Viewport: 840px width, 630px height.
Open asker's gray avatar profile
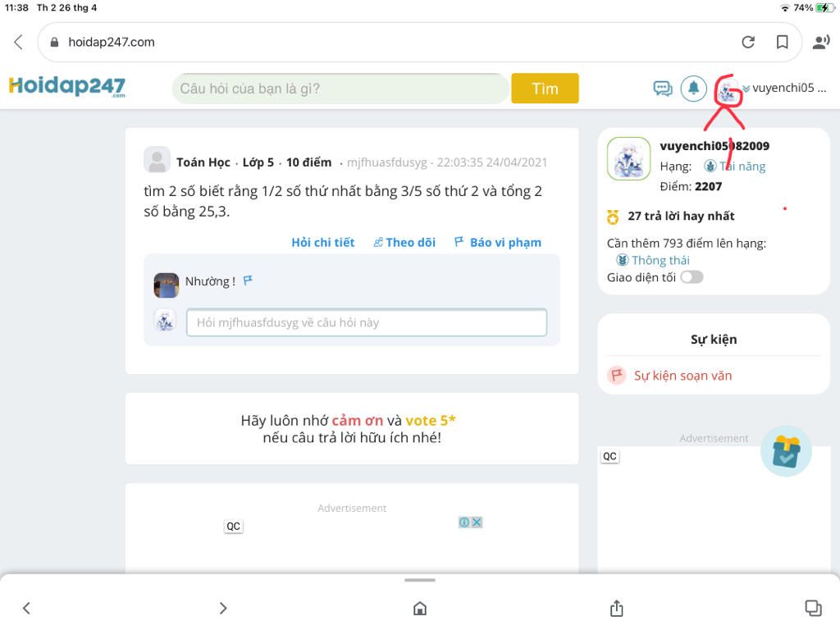tap(157, 160)
